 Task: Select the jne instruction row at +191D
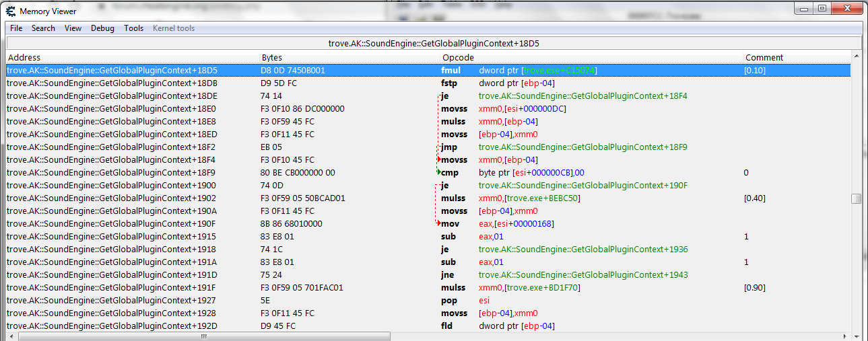click(x=428, y=274)
